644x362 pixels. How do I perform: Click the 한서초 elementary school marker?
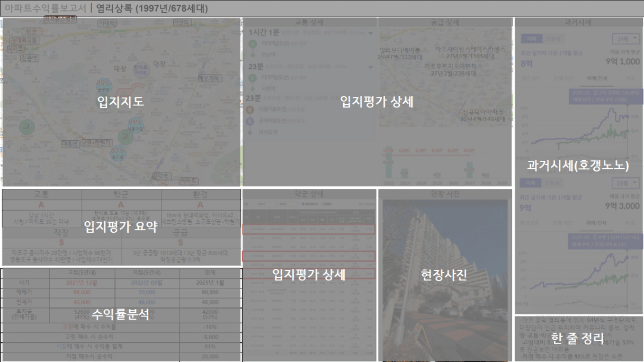pos(140,69)
